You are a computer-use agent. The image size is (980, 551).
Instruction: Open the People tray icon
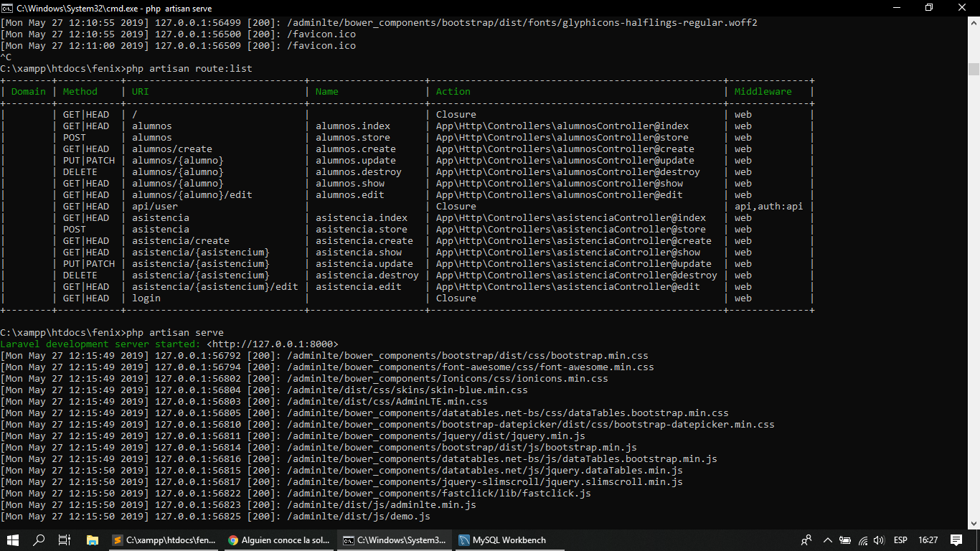pyautogui.click(x=806, y=540)
